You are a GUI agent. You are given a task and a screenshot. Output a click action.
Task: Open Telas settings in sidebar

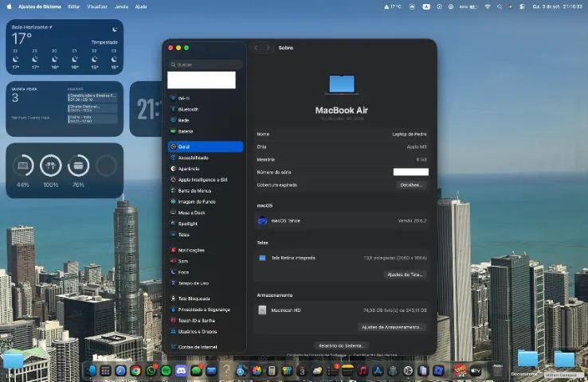click(205, 235)
